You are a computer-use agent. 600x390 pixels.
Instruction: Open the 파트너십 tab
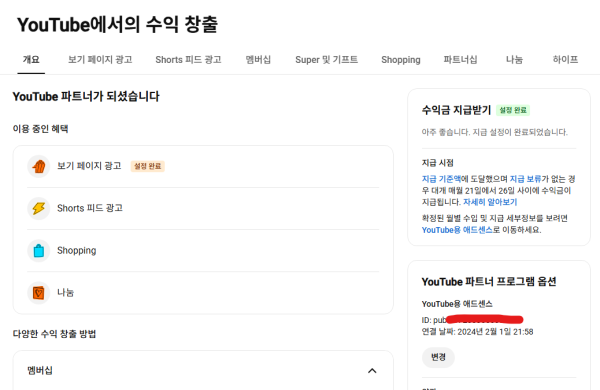click(x=460, y=60)
